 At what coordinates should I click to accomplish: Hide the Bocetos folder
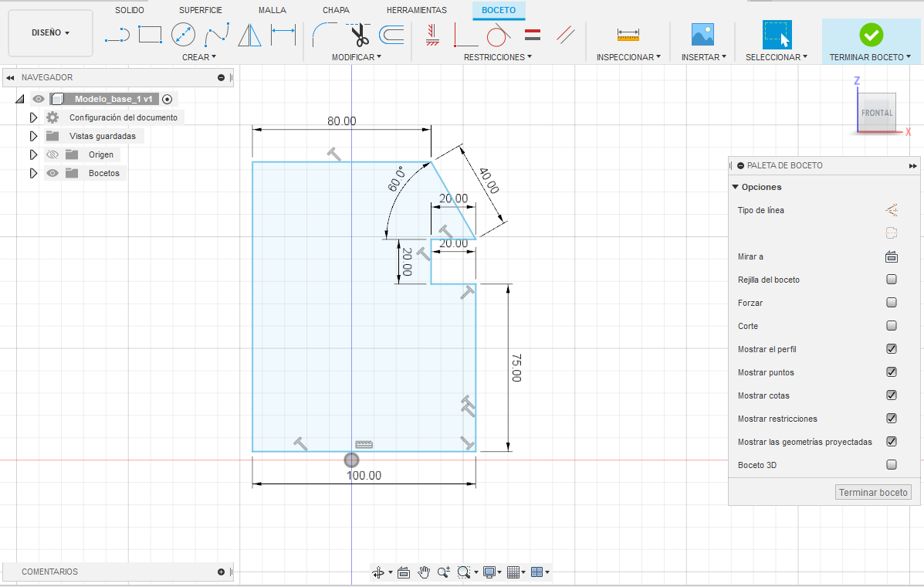point(52,173)
